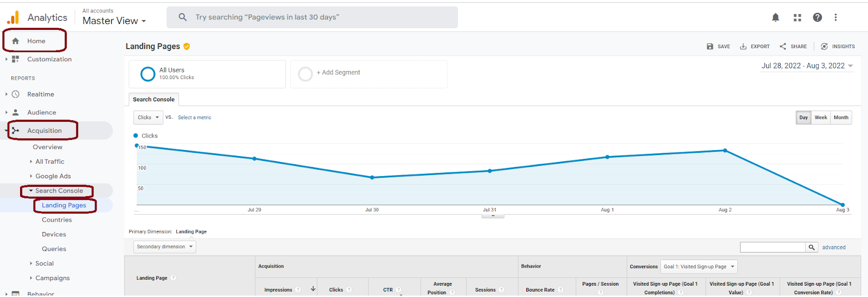Click the table filter search field
The width and height of the screenshot is (868, 297).
coord(773,247)
